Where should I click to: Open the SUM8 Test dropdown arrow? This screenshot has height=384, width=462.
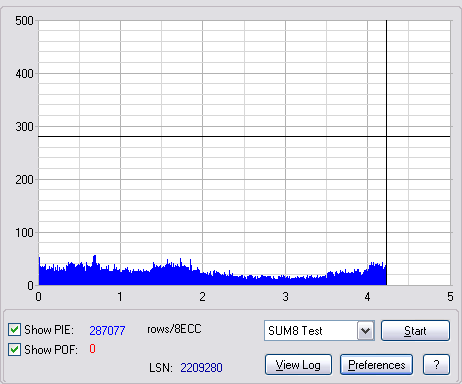coord(366,331)
